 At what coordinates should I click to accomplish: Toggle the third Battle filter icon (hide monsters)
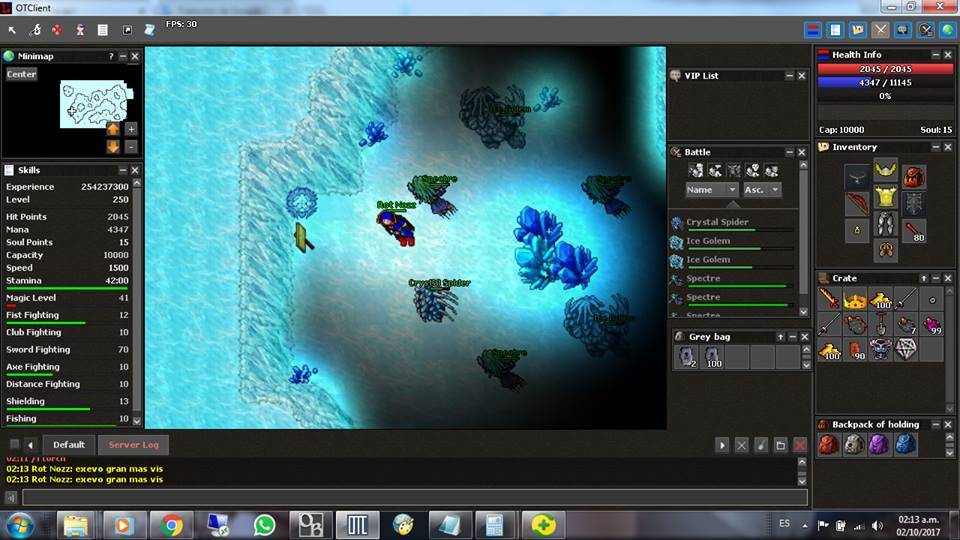point(733,171)
